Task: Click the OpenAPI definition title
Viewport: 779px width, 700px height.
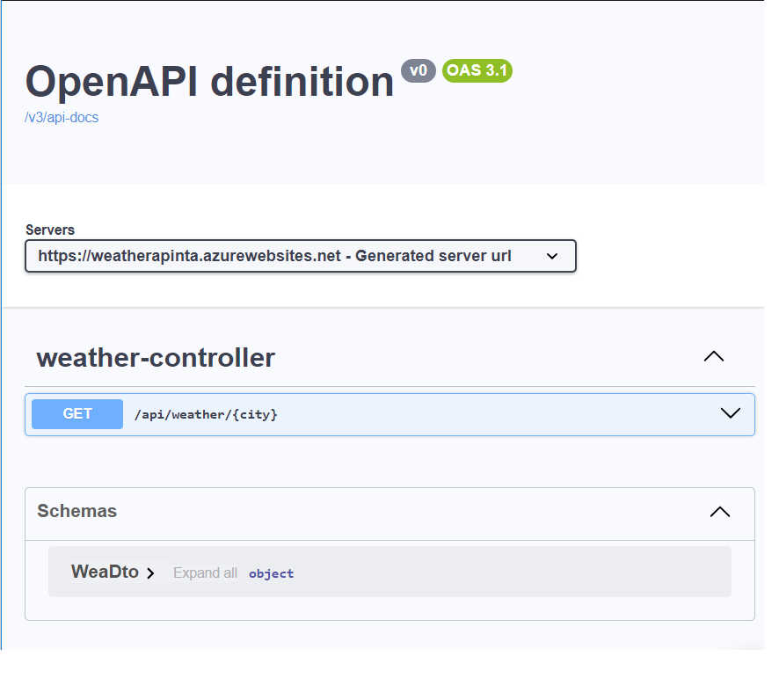Action: (209, 81)
